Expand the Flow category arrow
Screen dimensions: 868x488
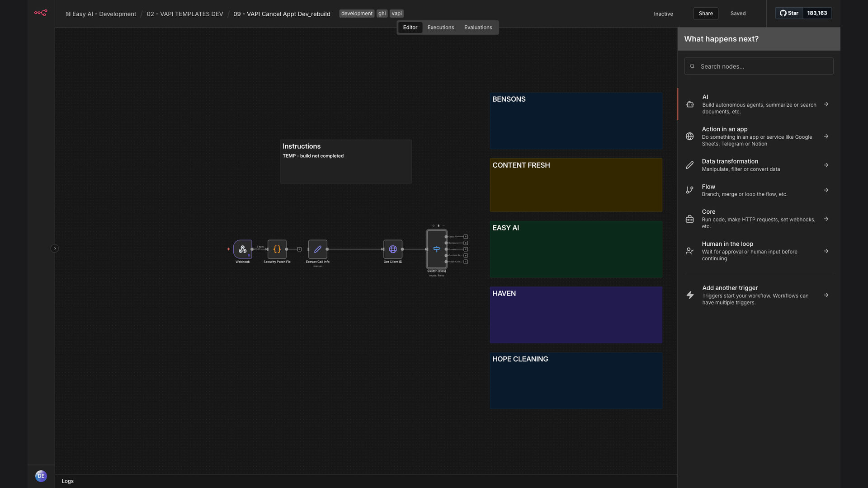826,190
